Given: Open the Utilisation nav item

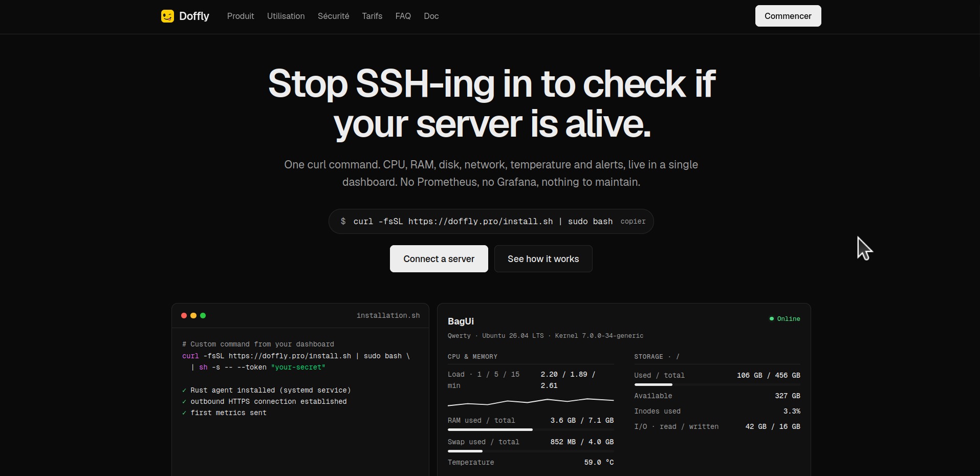Looking at the screenshot, I should tap(286, 16).
